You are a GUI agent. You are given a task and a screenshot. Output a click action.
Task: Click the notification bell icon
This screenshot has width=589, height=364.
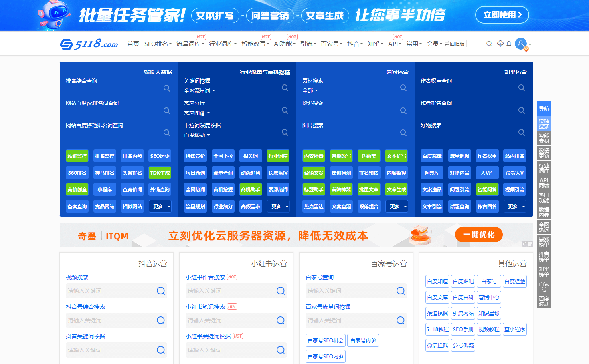click(x=508, y=44)
